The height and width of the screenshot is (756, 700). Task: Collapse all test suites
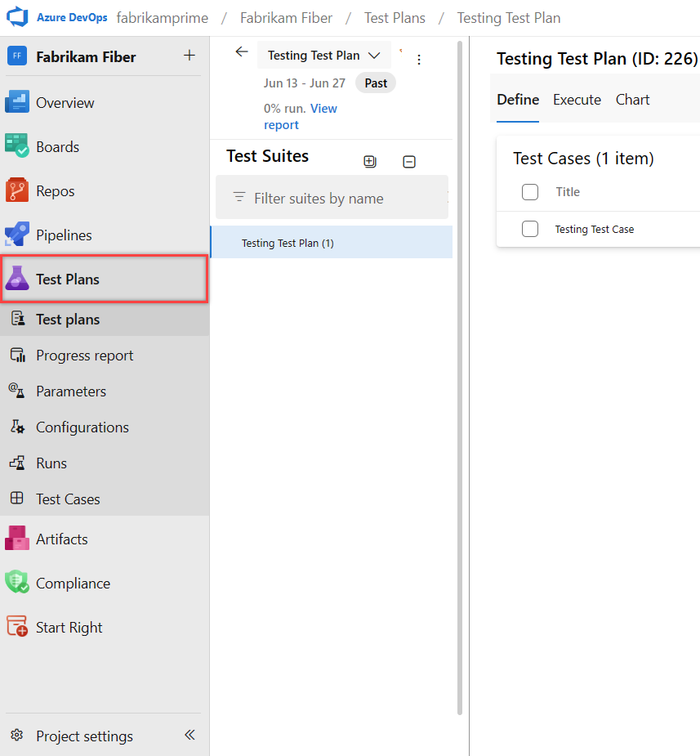[x=409, y=161]
